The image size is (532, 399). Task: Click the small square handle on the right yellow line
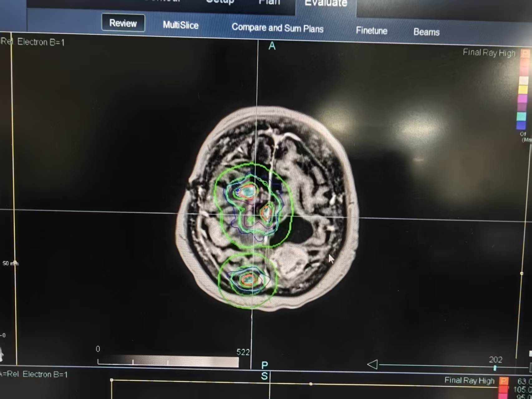522,274
